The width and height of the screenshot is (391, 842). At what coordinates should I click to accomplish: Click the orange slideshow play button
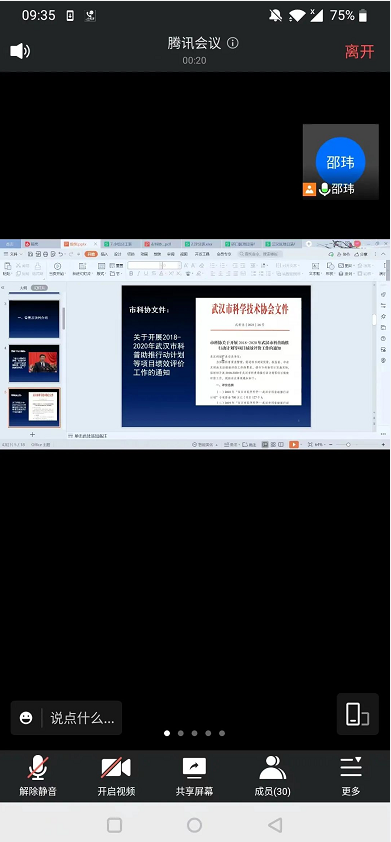click(x=294, y=445)
